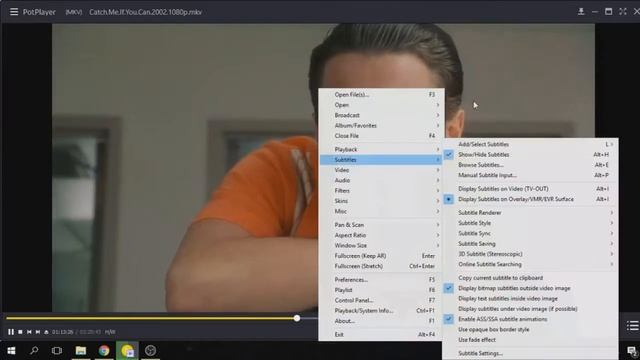Click the video seek bar handle
The width and height of the screenshot is (640, 360).
pos(297,318)
